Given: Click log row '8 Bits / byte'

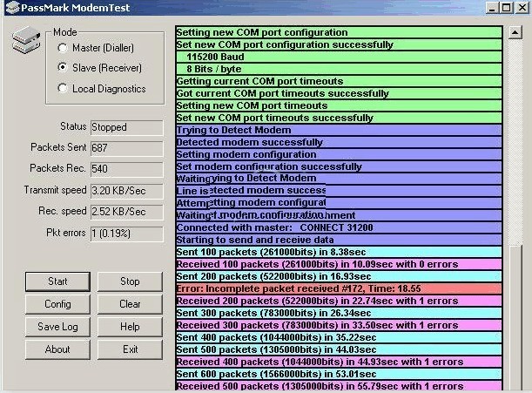Looking at the screenshot, I should [339, 70].
